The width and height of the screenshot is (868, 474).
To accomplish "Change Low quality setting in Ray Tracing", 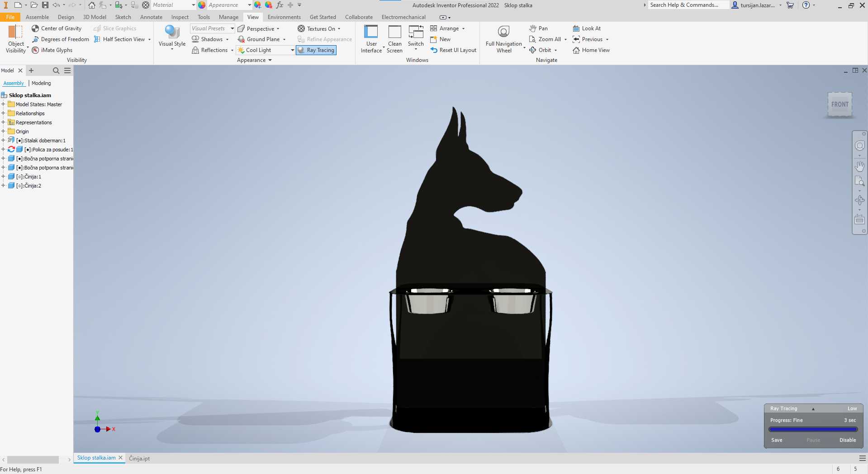I will click(x=852, y=408).
